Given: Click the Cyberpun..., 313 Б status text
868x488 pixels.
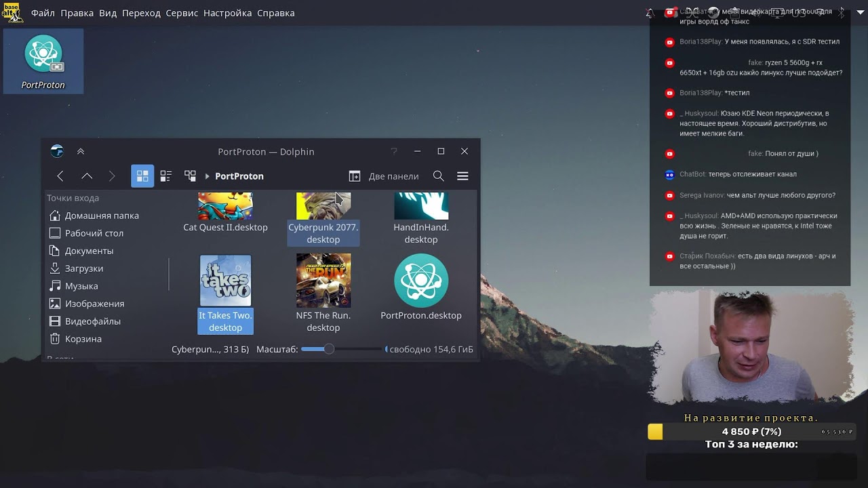Looking at the screenshot, I should click(x=210, y=349).
